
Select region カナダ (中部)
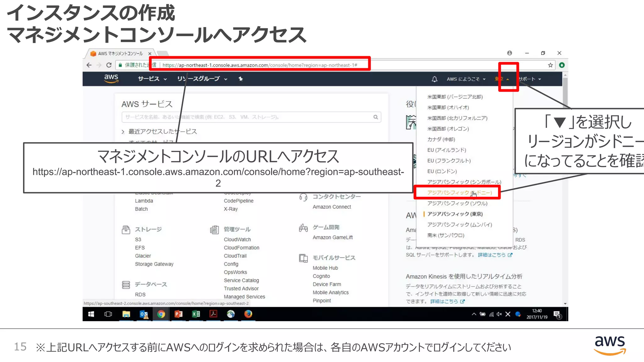point(441,140)
